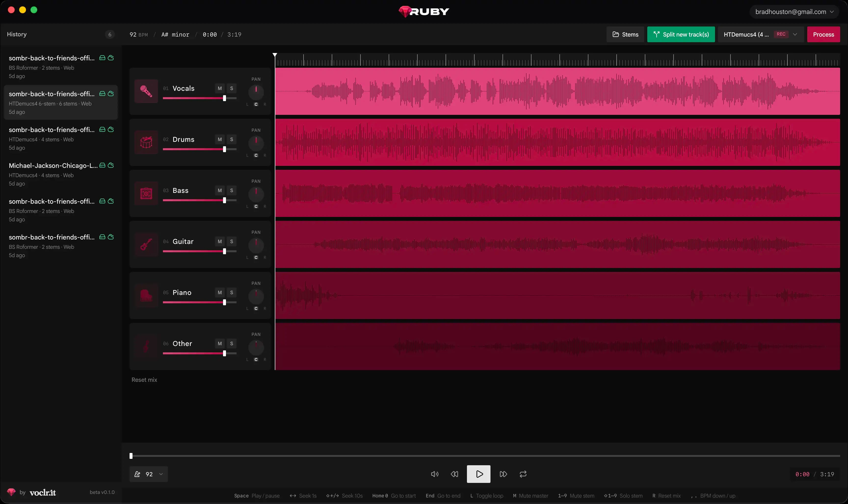Open the 92 BPM tempo dropdown

click(149, 474)
